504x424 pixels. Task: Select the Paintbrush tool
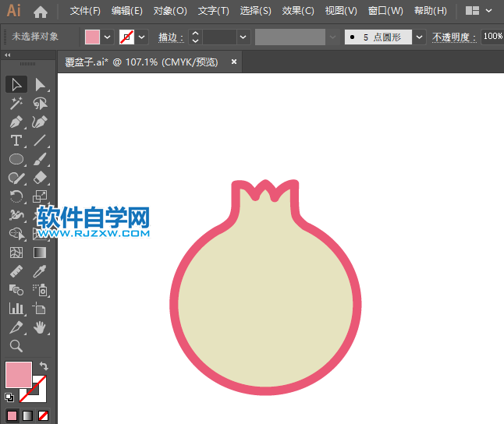coord(40,159)
